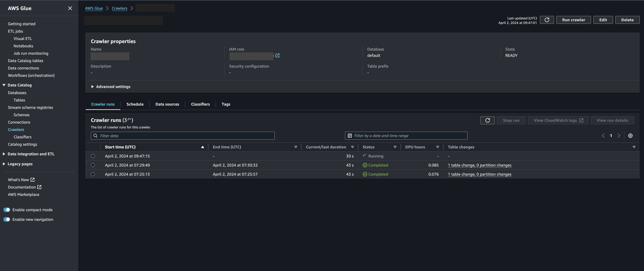Viewport: 644px width, 271px height.
Task: Open Databases in sidebar
Action: (x=17, y=93)
